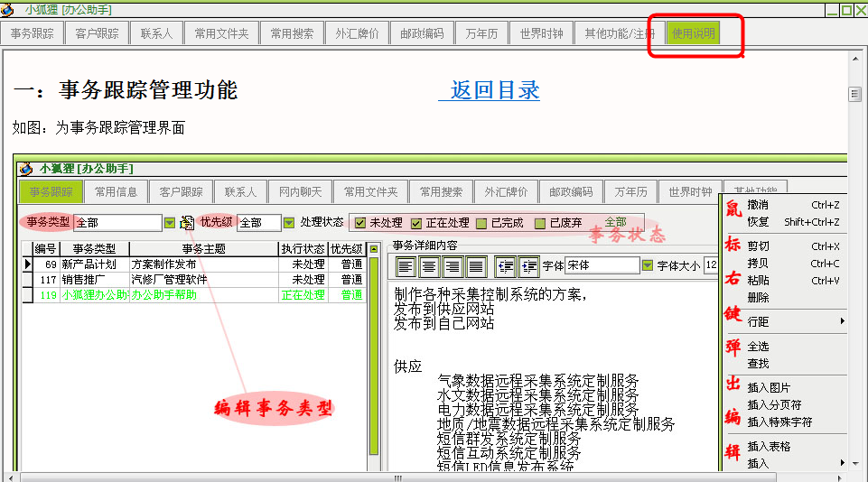Click the center-align icon in the illustration toolbar

tap(428, 266)
